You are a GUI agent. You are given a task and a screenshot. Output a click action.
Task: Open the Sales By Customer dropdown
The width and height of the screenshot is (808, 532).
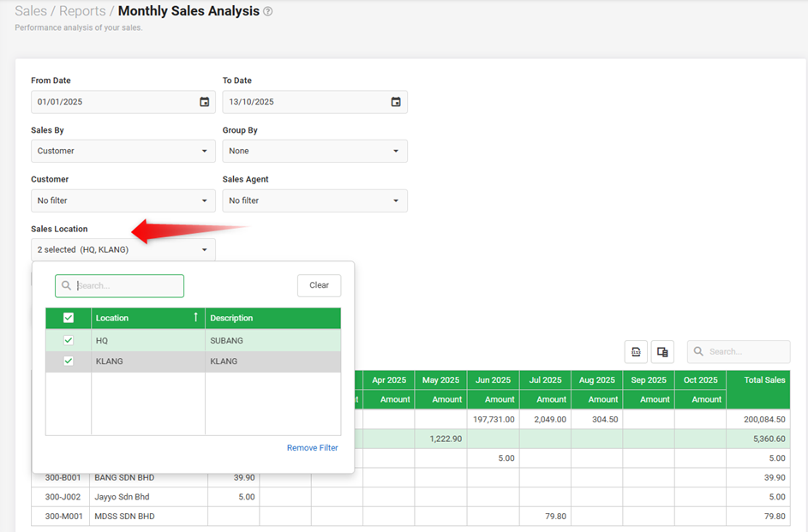(123, 151)
